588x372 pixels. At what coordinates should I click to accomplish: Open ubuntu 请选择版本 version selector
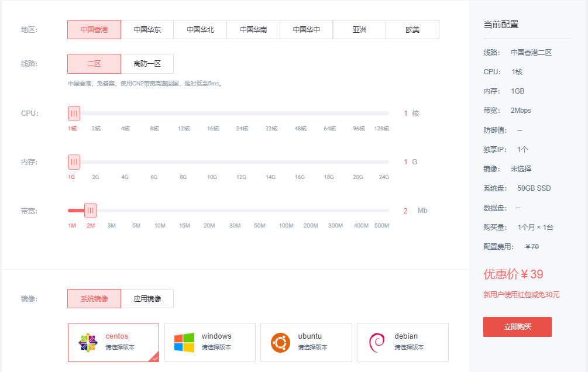pos(313,347)
